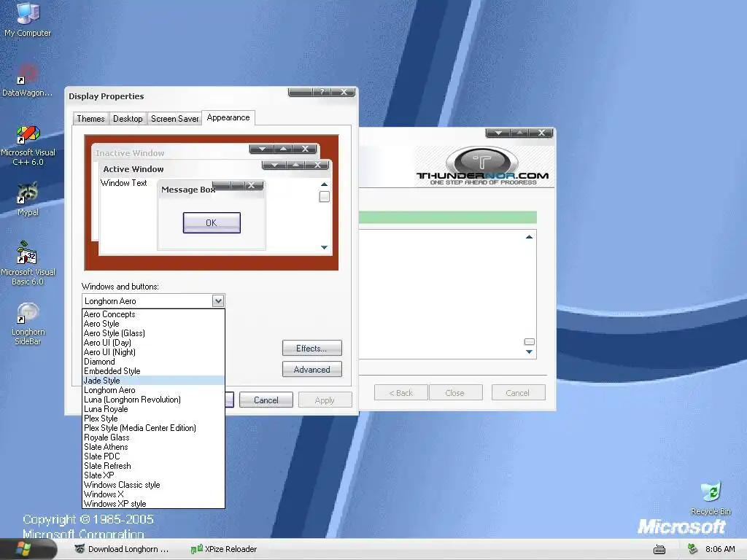This screenshot has width=747, height=560.
Task: Click scrollbar thumb in XPize log box
Action: (x=530, y=341)
